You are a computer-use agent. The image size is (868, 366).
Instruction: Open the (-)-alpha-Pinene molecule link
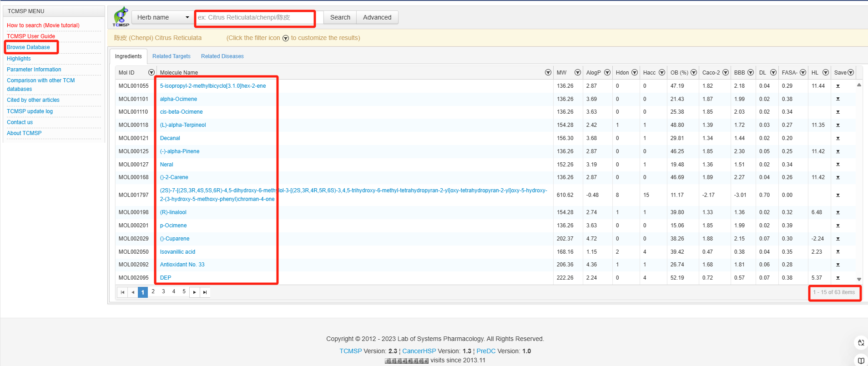[180, 151]
